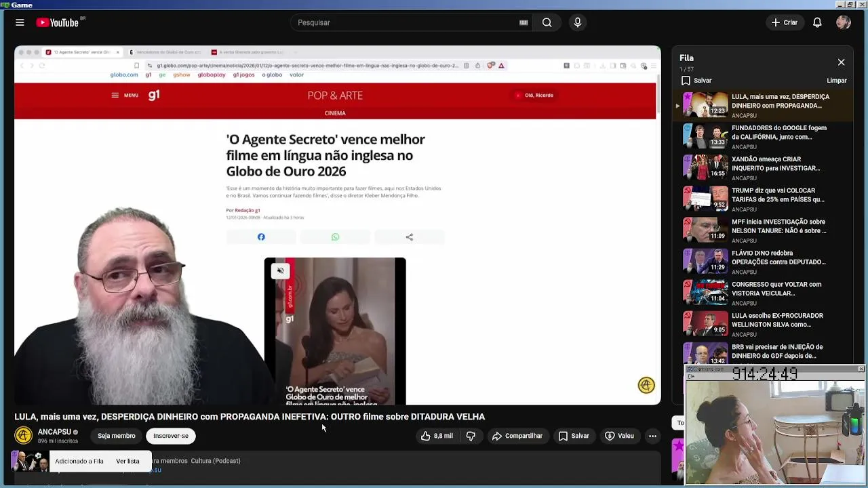868x488 pixels.
Task: Select browser tab Vencedores do Globo de Ouro
Action: click(x=165, y=52)
